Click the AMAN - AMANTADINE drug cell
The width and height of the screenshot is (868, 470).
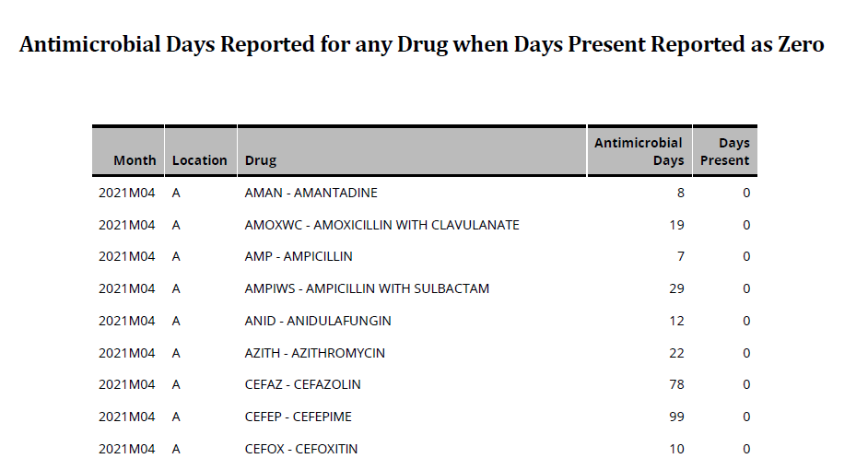click(x=311, y=193)
